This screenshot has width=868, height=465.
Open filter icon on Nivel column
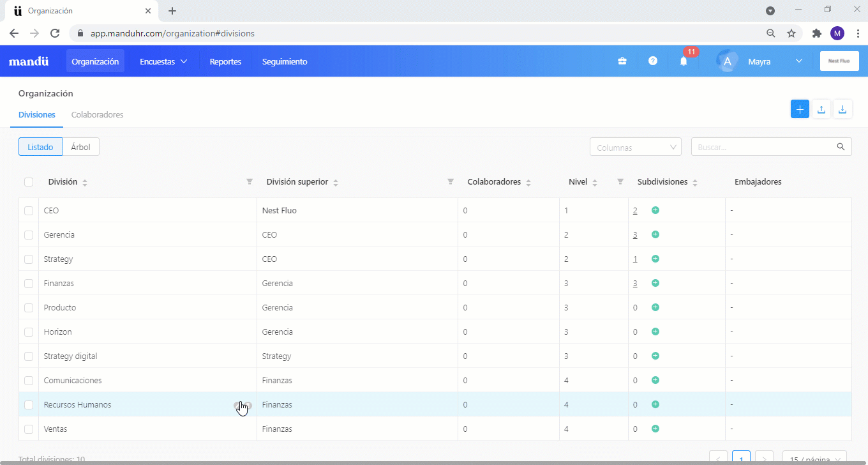pos(620,182)
